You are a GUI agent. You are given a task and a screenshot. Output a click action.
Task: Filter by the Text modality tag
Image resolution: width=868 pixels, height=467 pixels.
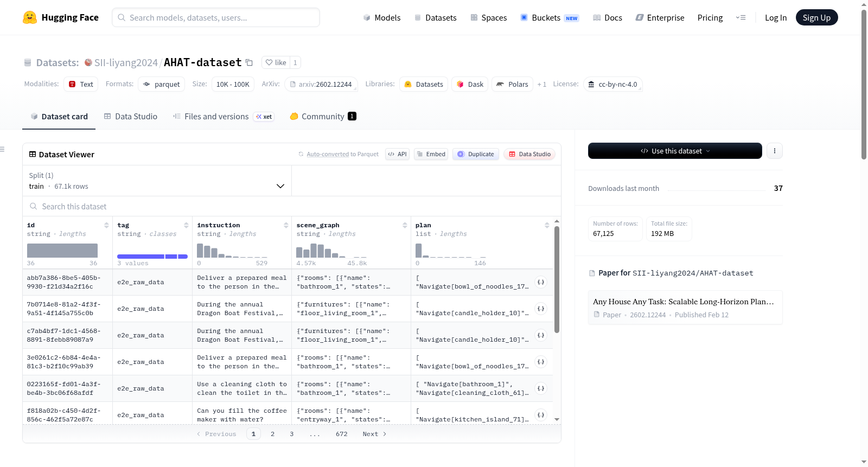pos(81,84)
